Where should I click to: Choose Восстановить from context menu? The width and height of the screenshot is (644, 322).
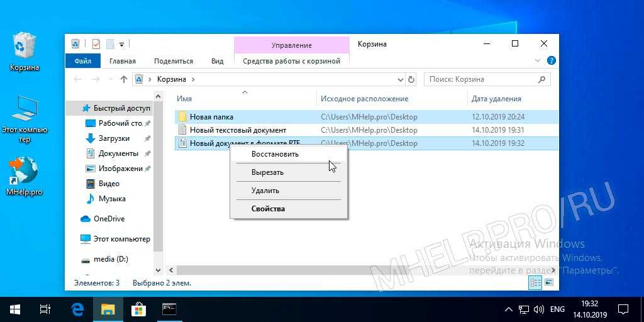275,154
